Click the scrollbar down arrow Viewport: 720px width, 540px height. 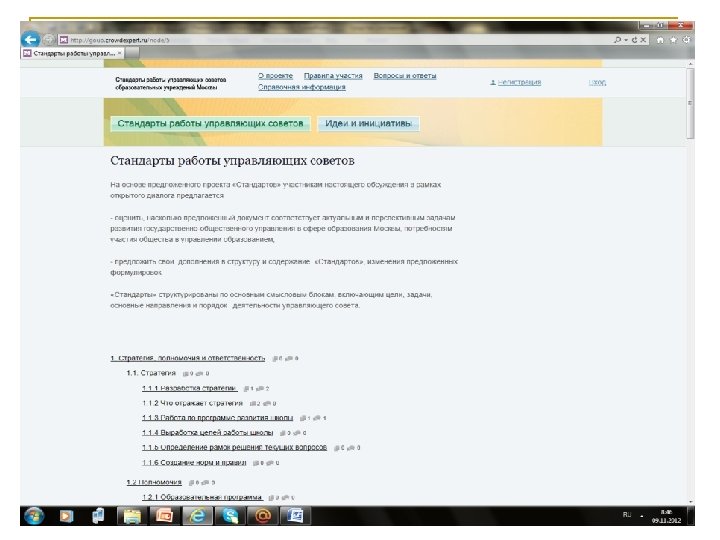(690, 502)
